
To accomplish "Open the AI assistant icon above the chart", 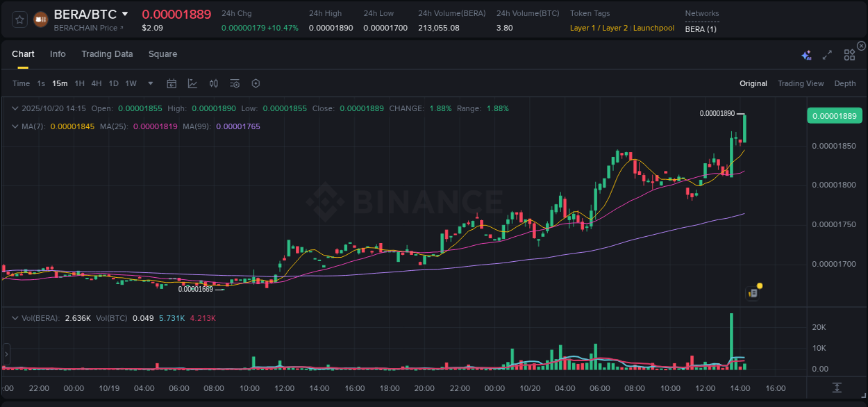I will pyautogui.click(x=806, y=55).
